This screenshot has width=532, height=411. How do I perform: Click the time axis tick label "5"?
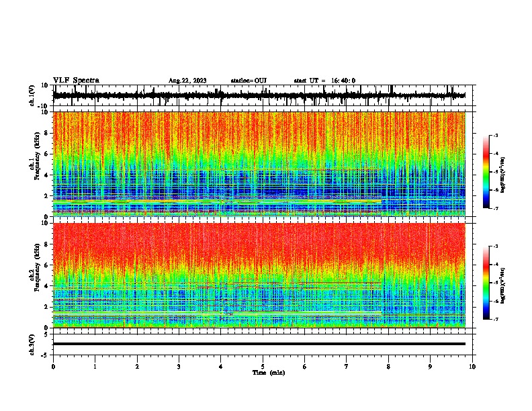point(263,367)
